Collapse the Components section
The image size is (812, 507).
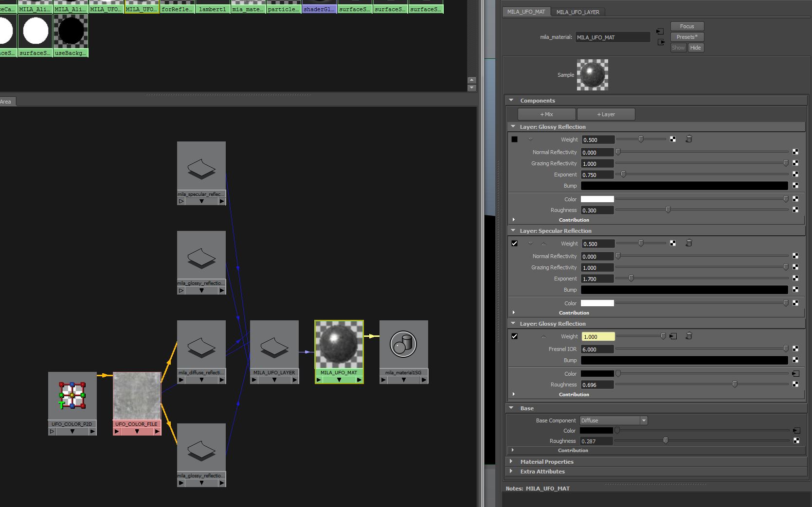tap(511, 100)
